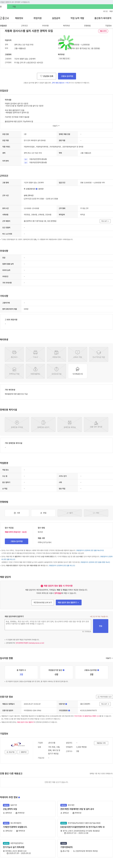Open the 전기기능사 실기 취득과정 training listing
Screen dimensions: 113x868
(13, 847)
